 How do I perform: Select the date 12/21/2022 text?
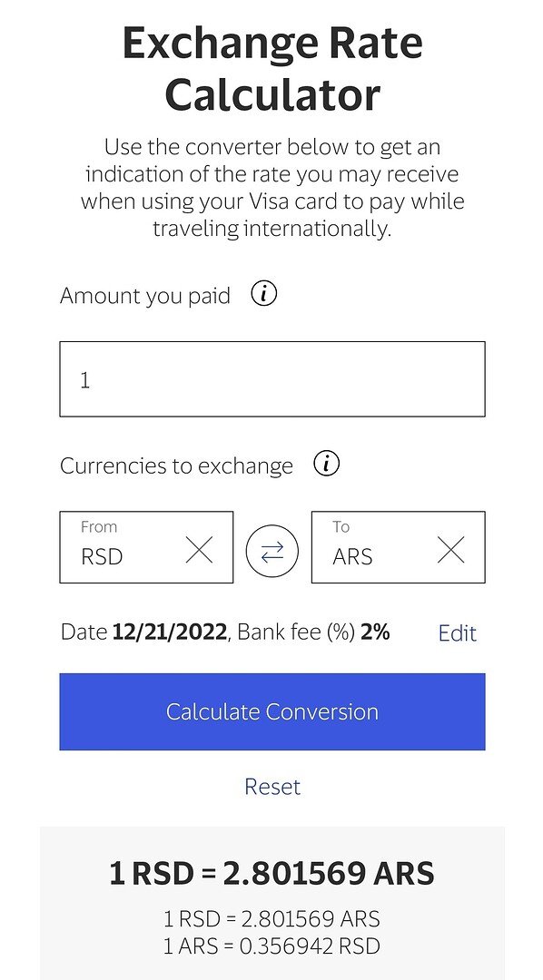pos(170,632)
